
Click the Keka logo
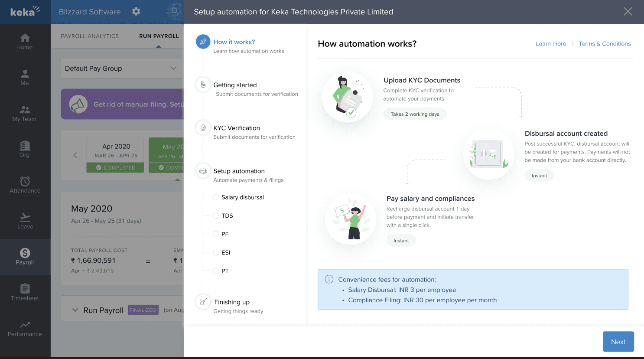25,11
